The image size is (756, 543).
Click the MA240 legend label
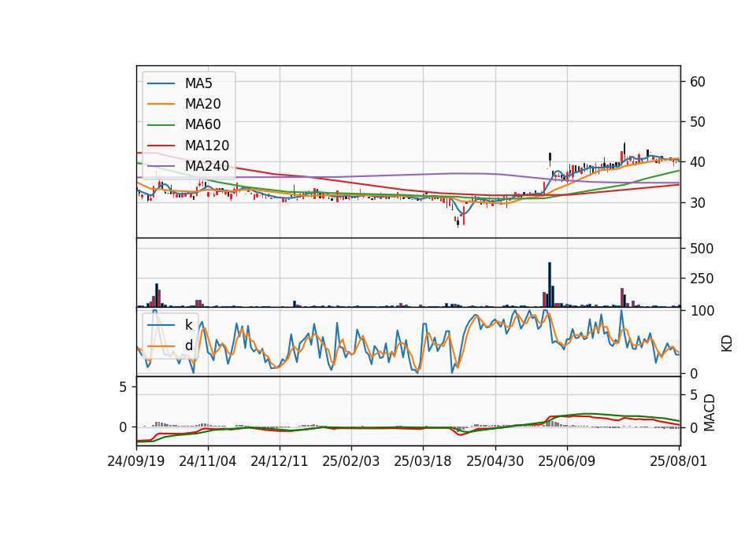(x=207, y=166)
